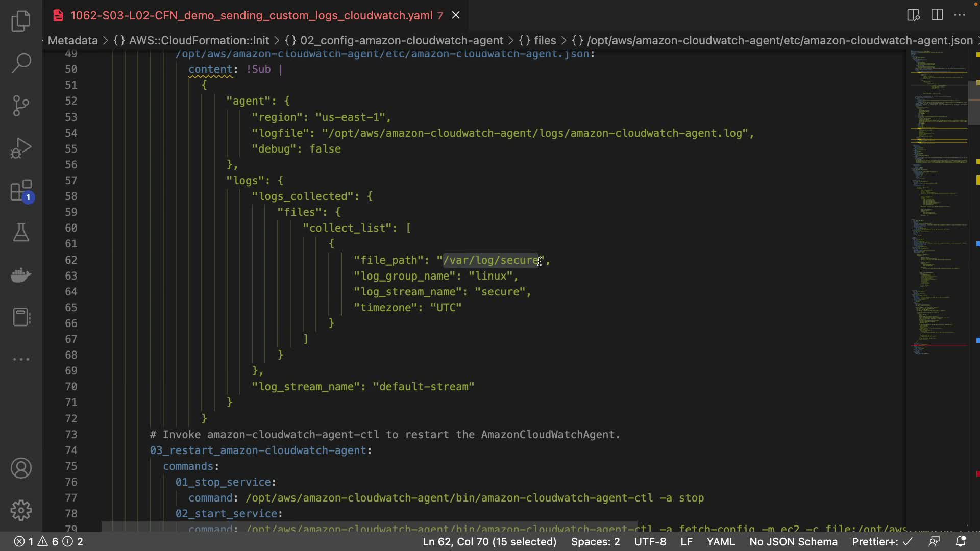Change indentation via Spaces: 2

click(x=595, y=541)
